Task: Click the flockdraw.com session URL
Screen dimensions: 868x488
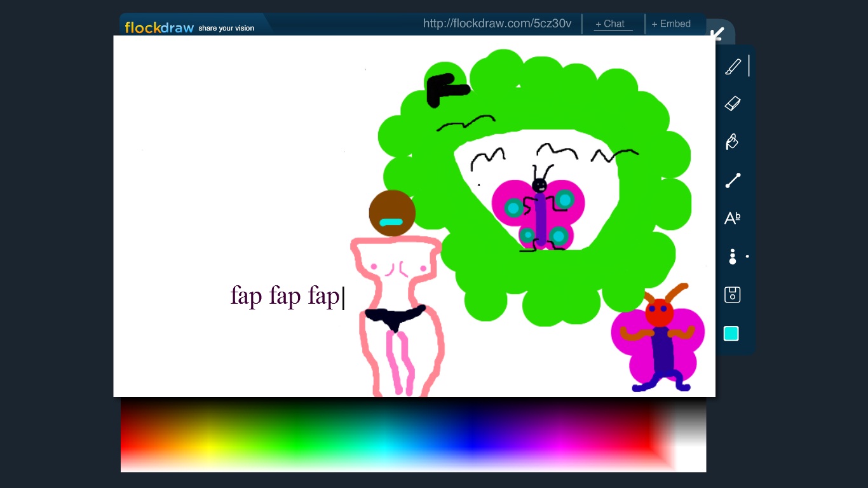Action: point(497,24)
